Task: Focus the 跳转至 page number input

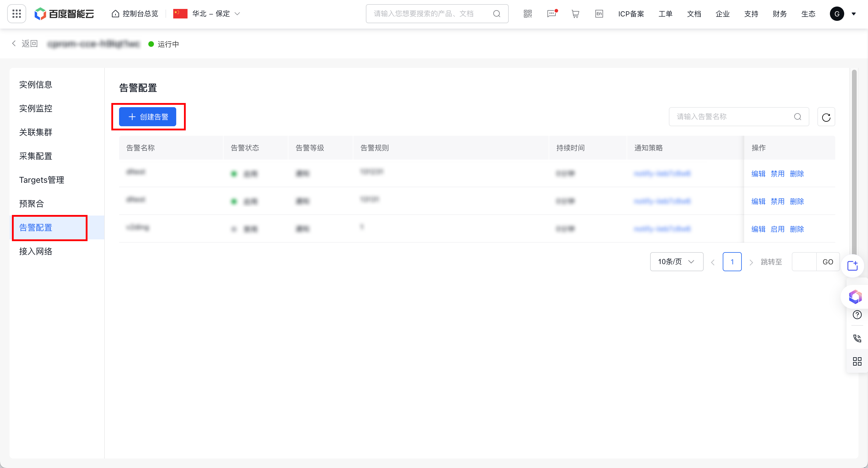Action: [x=804, y=261]
